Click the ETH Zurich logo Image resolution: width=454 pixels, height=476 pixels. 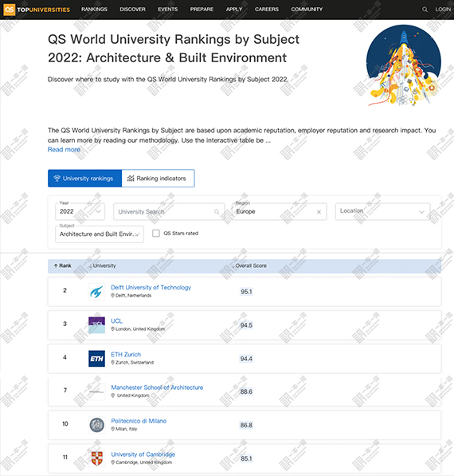pyautogui.click(x=96, y=359)
